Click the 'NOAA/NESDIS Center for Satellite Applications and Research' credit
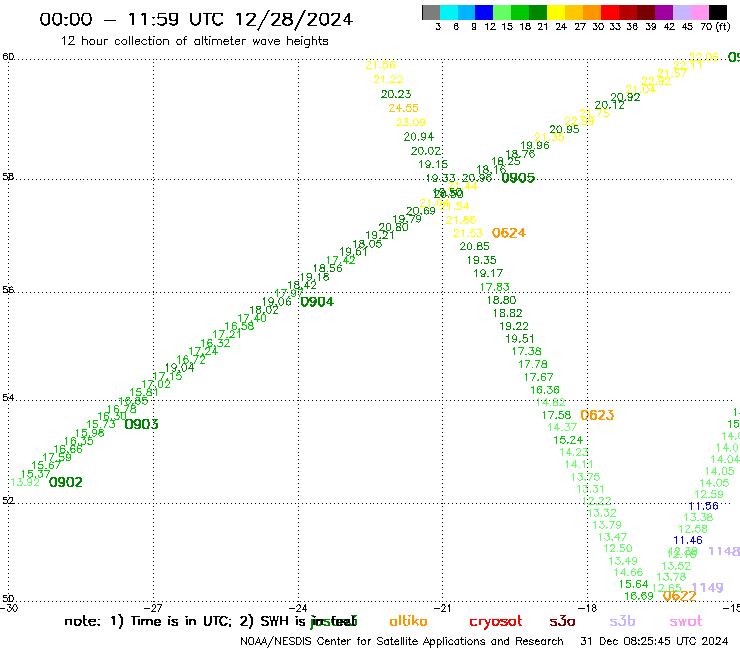740x650 pixels. click(402, 641)
